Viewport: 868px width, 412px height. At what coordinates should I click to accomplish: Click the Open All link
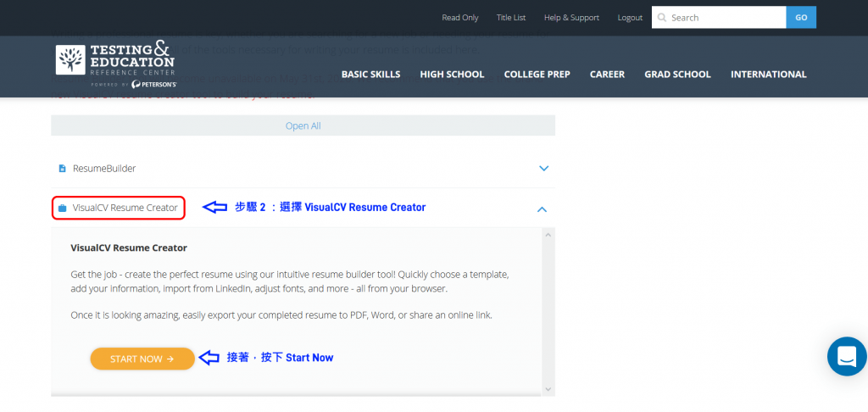point(303,125)
